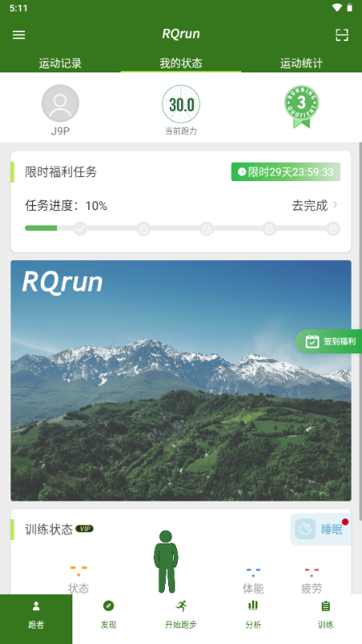Open the 训练 clipboard tab
362x644 pixels.
click(x=326, y=606)
